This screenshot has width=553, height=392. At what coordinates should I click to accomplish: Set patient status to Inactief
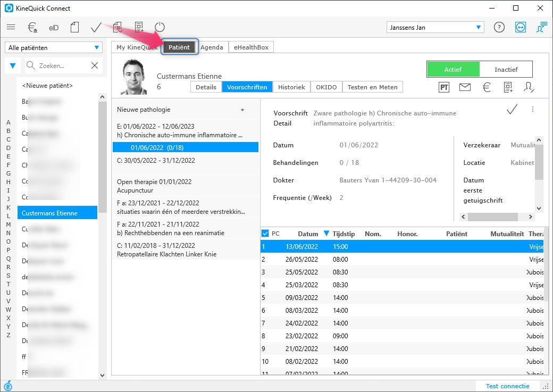pos(506,70)
